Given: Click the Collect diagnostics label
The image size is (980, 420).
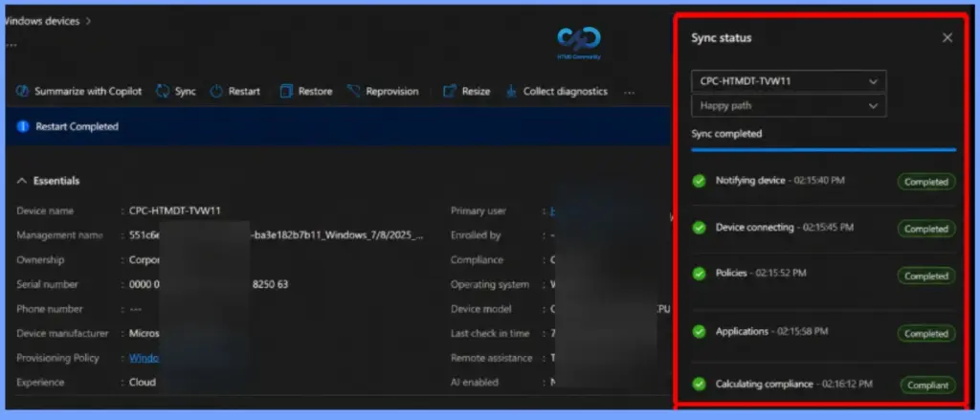Looking at the screenshot, I should (565, 91).
